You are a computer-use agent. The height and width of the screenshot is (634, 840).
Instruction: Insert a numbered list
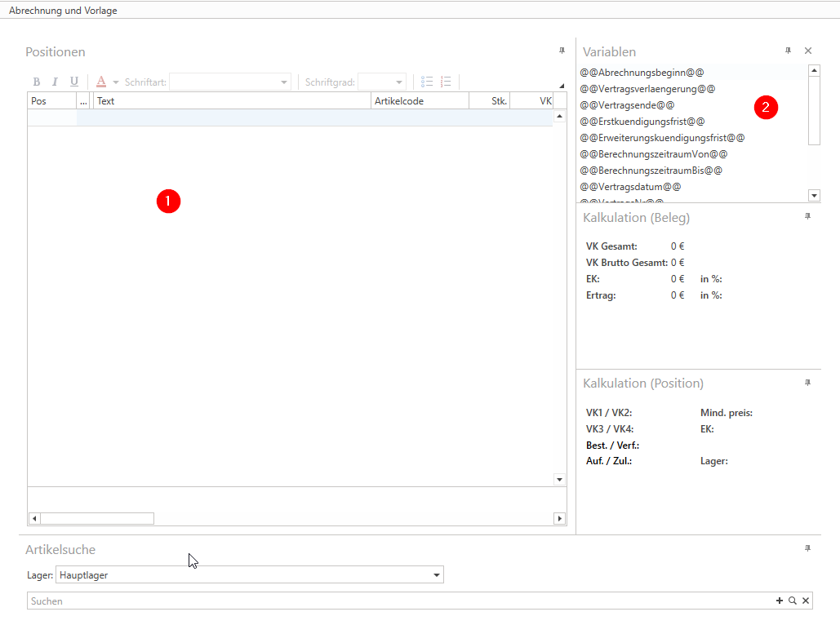[446, 82]
